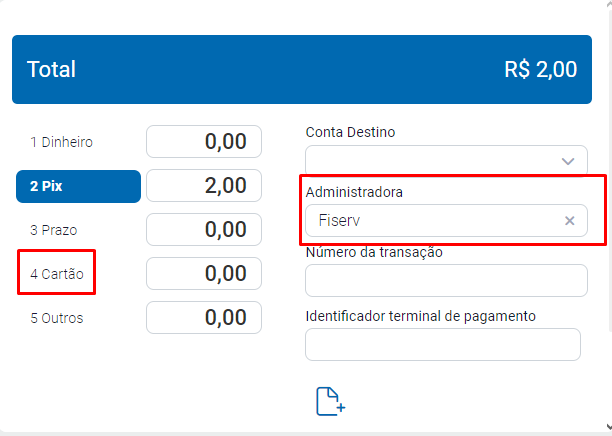Focus the Identificador terminal de pagamento field
612x436 pixels.
tap(442, 344)
